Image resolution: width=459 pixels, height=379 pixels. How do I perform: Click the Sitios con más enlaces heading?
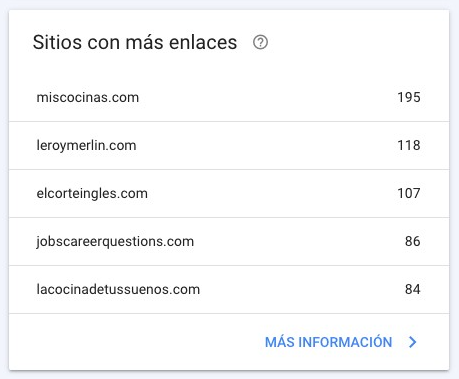tap(135, 42)
